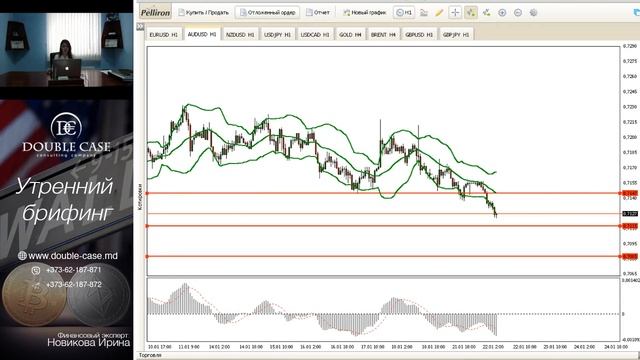Open the H1 timeframe selector

pos(404,13)
